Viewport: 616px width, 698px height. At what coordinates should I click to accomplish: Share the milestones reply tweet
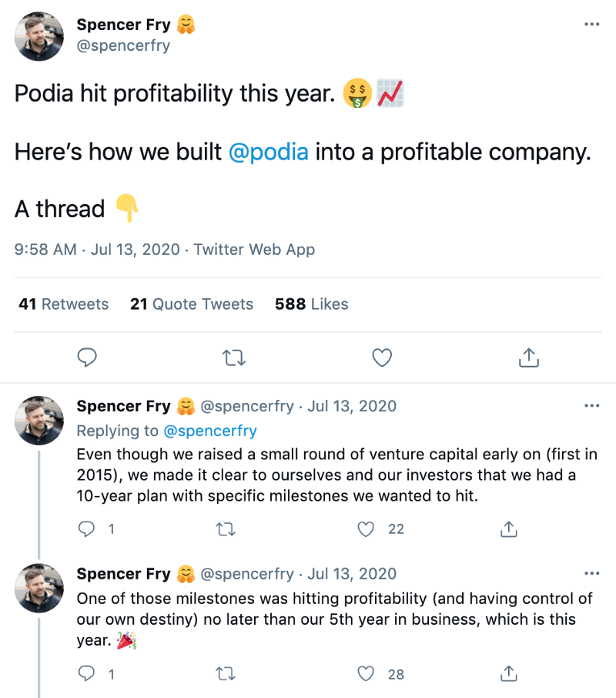click(x=508, y=673)
